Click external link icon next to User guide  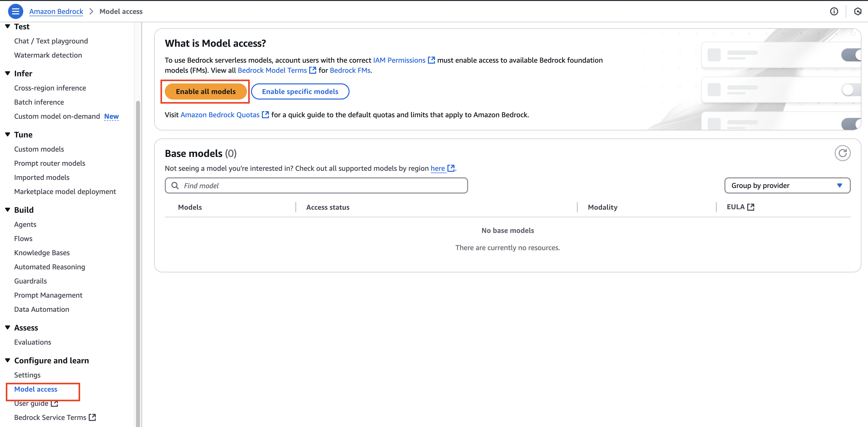pos(55,404)
